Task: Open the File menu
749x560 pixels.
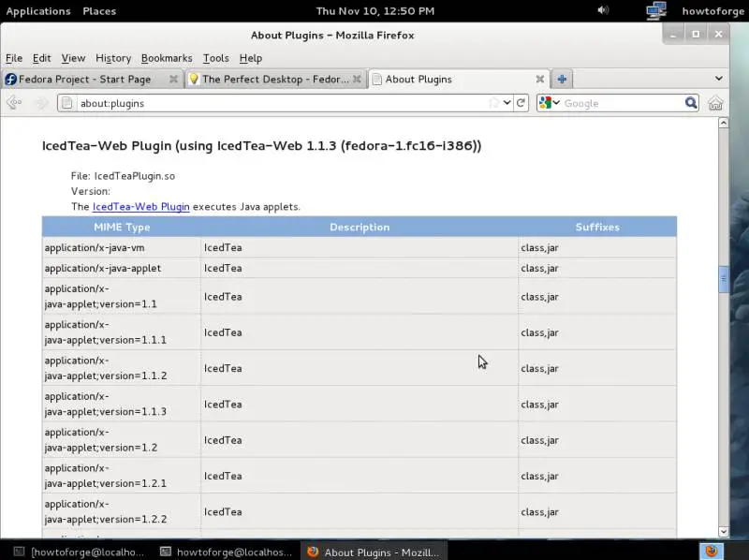Action: point(14,58)
